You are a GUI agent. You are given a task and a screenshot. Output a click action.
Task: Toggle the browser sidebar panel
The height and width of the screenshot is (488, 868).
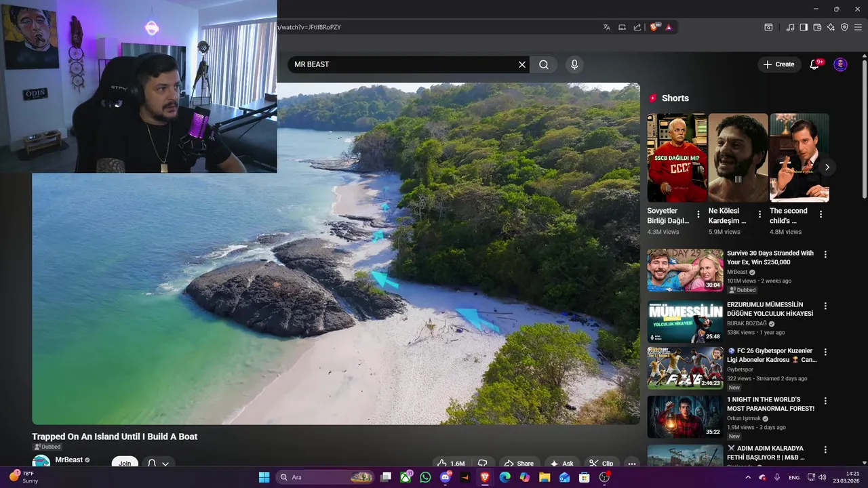[x=804, y=27]
